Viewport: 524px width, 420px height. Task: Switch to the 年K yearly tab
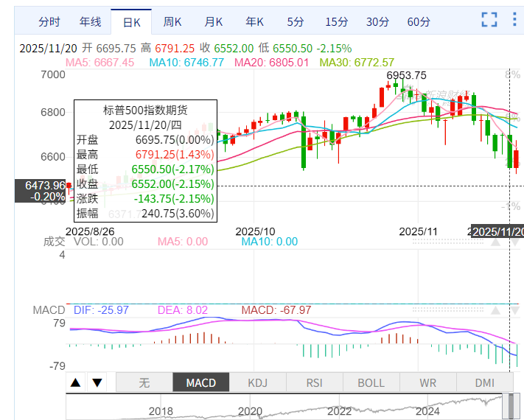click(254, 21)
